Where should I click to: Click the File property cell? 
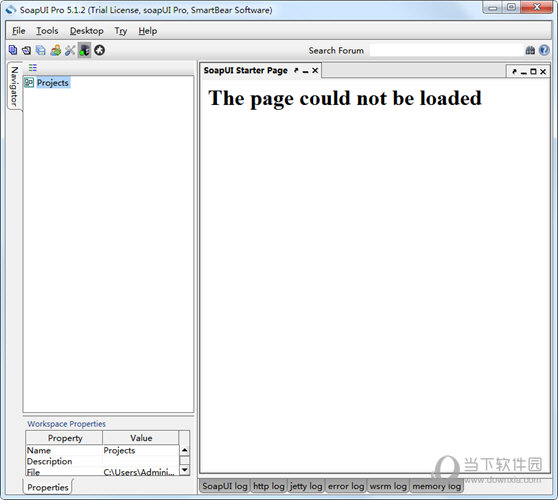tap(64, 472)
